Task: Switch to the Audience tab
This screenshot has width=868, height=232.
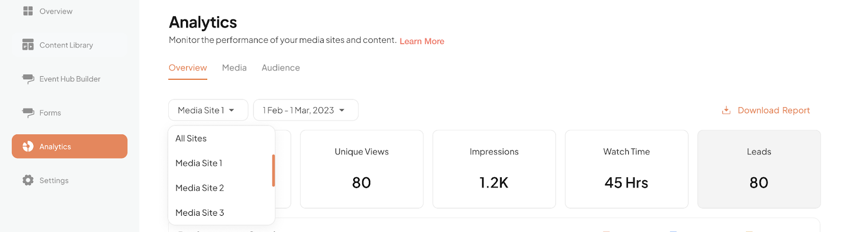Action: tap(280, 68)
